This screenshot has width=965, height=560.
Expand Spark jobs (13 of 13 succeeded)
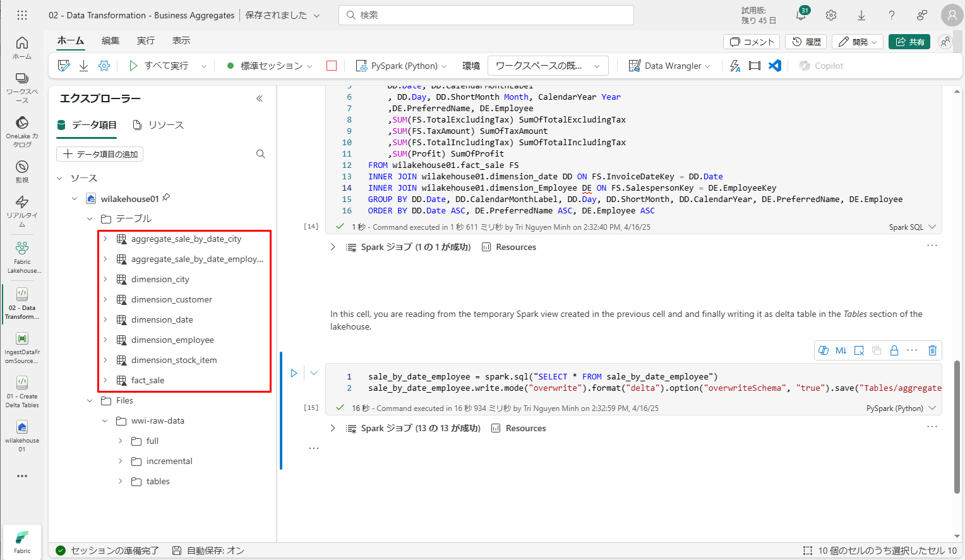click(333, 428)
